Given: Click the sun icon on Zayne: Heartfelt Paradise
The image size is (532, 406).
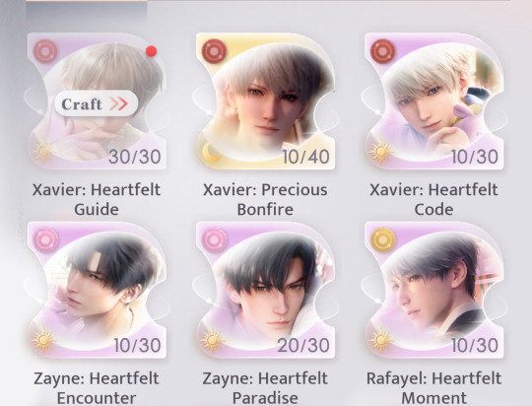Looking at the screenshot, I should click(x=213, y=341).
